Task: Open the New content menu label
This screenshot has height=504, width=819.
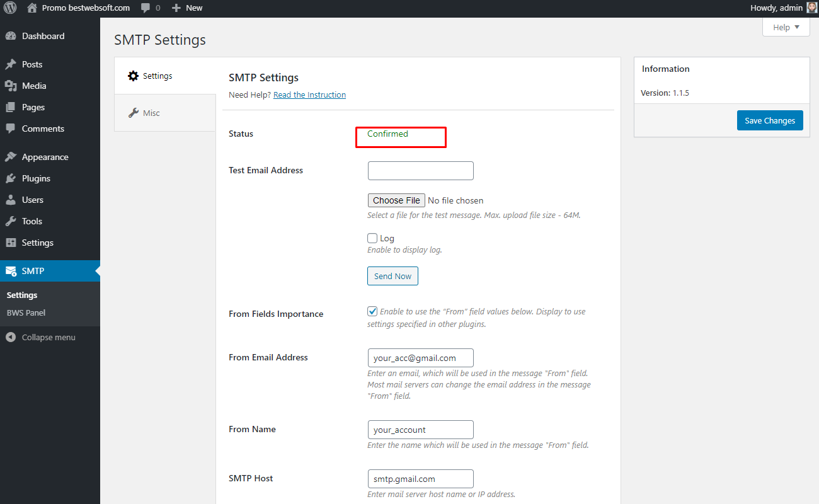Action: [x=194, y=8]
